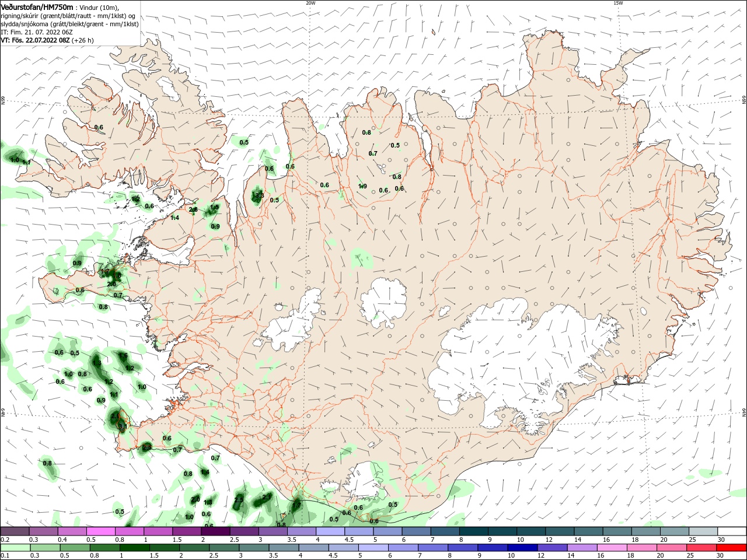Click the '0.2' label of upper legend

[5, 540]
